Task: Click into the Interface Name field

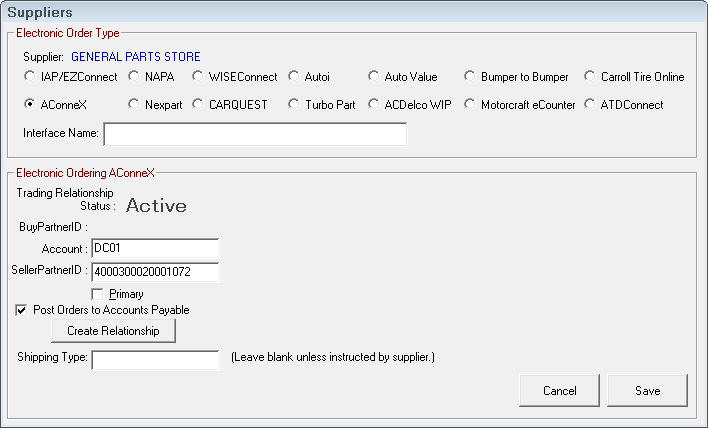Action: [255, 134]
